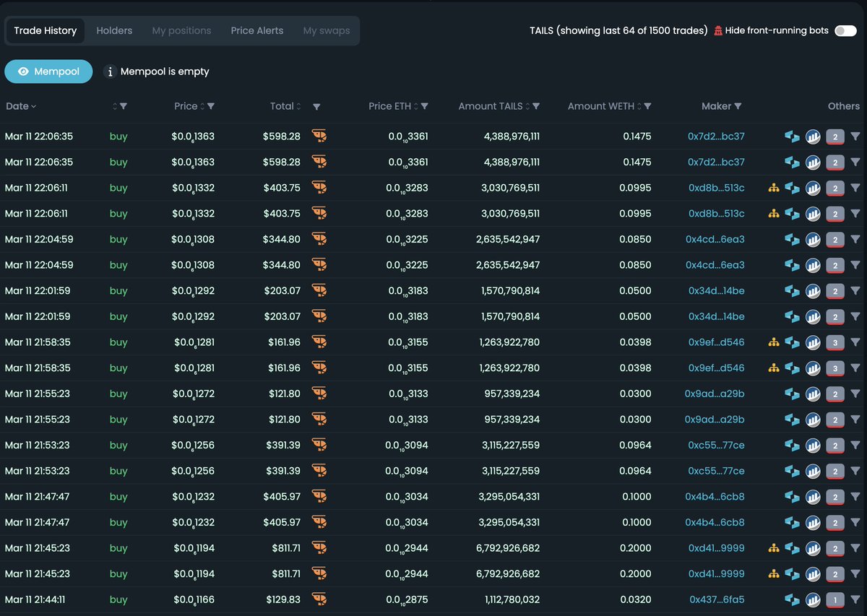
Task: Open the Etherscan chart icon in the upper 0xd8b...513c row
Action: (x=814, y=188)
